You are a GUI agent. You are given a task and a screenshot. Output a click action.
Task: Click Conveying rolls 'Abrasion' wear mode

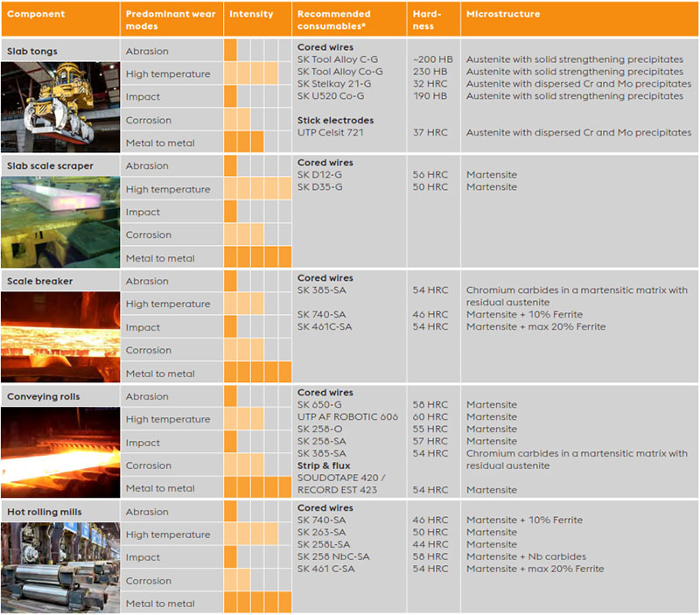click(147, 396)
